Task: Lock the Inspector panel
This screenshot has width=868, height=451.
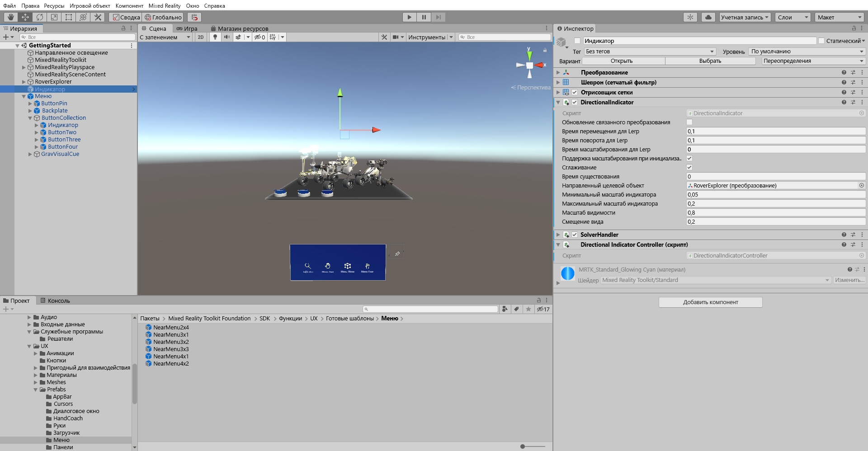Action: (854, 28)
